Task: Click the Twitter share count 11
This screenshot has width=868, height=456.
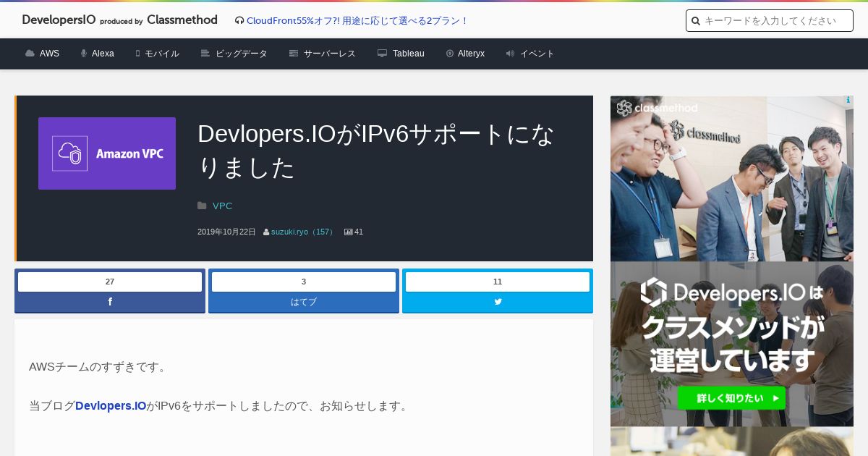Action: click(498, 282)
